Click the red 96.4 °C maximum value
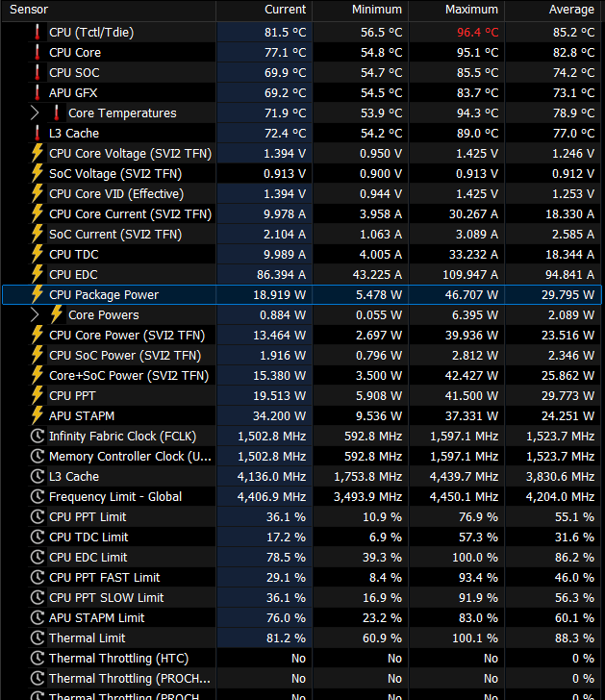605x700 pixels. point(477,32)
